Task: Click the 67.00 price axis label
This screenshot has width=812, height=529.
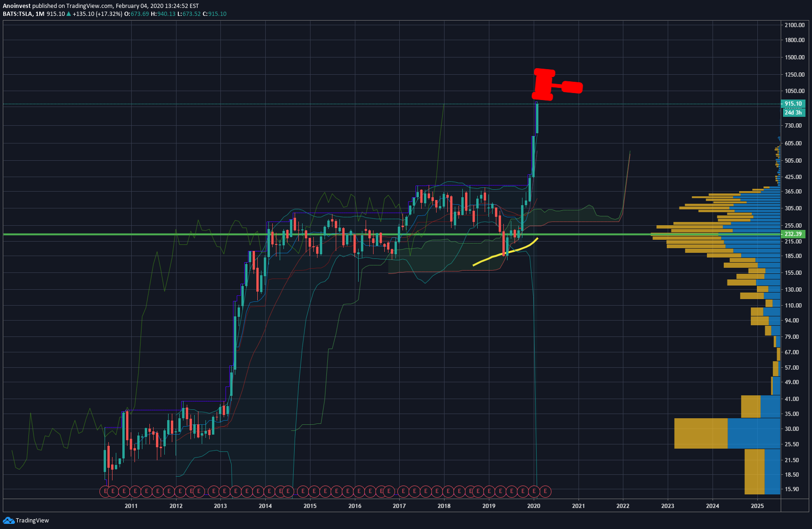Action: click(x=791, y=352)
